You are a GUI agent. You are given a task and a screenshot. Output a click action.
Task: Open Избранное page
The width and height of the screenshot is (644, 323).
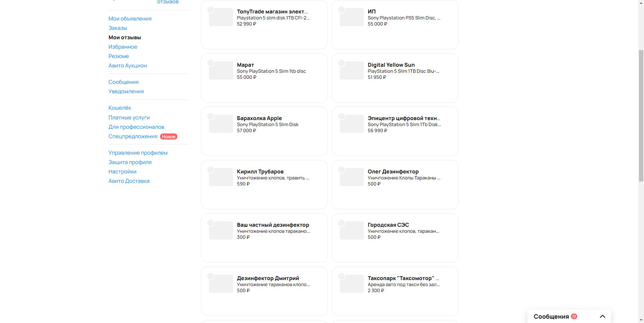[123, 47]
